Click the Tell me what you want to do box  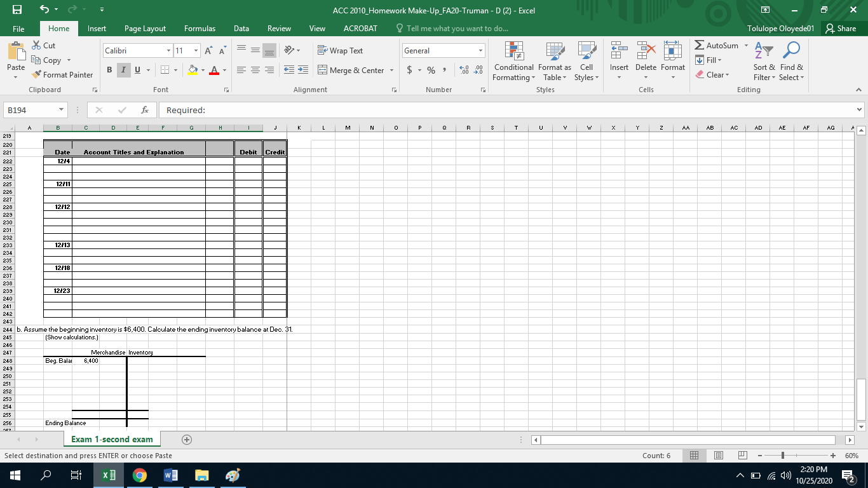tap(451, 28)
